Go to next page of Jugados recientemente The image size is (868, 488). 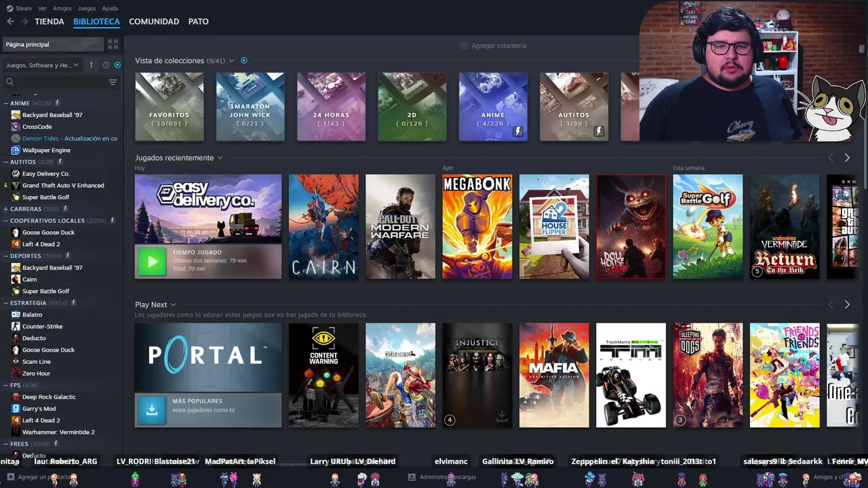[847, 158]
